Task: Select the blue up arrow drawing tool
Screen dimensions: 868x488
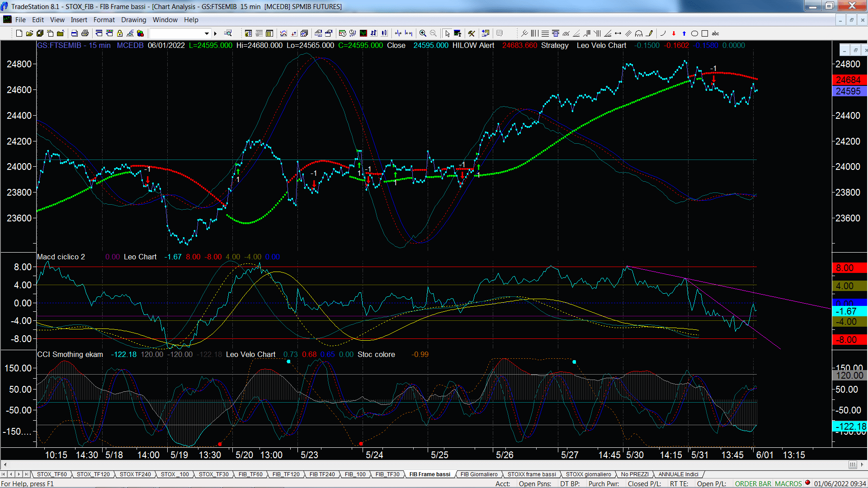Action: 684,33
